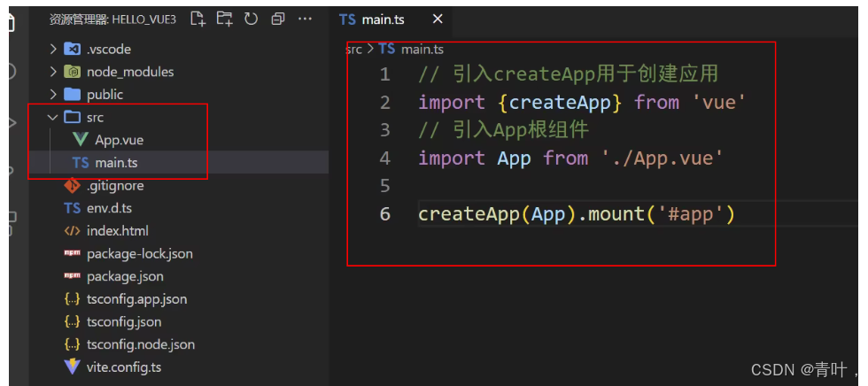Collapse the src folder chevron
This screenshot has width=868, height=386.
coord(53,117)
